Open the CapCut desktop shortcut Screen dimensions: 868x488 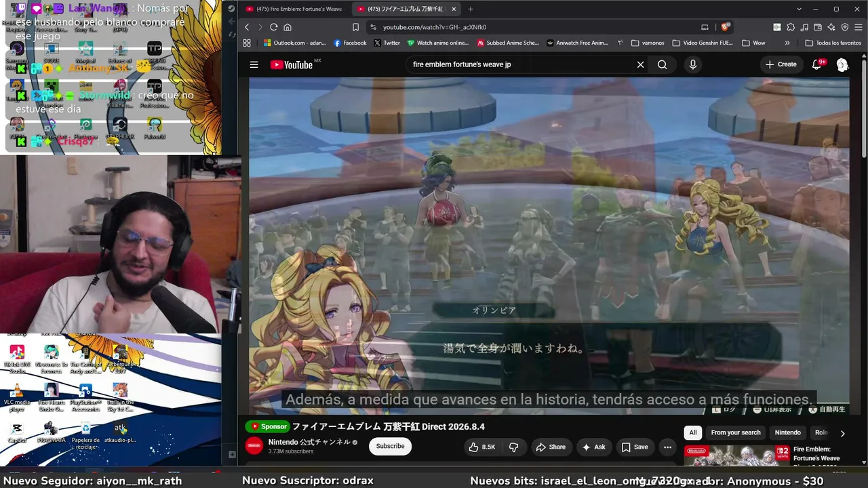click(17, 434)
